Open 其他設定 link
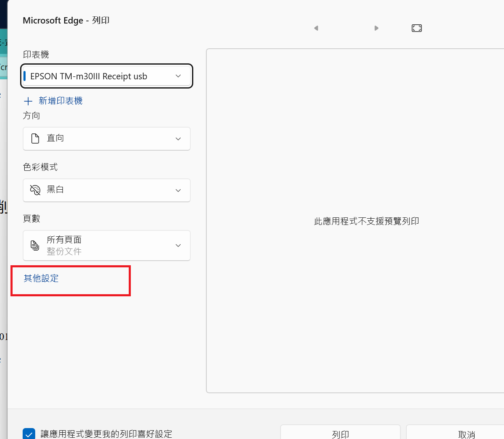Image resolution: width=504 pixels, height=439 pixels. (x=41, y=278)
